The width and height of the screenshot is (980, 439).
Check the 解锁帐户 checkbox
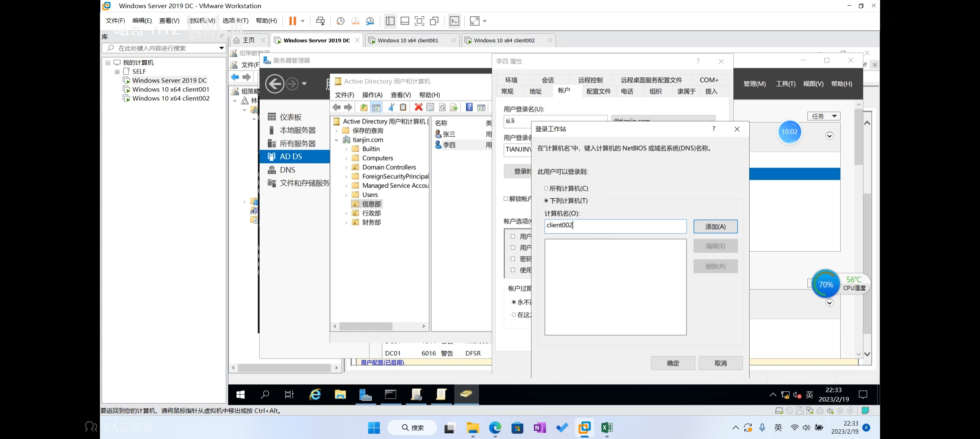[x=506, y=199]
